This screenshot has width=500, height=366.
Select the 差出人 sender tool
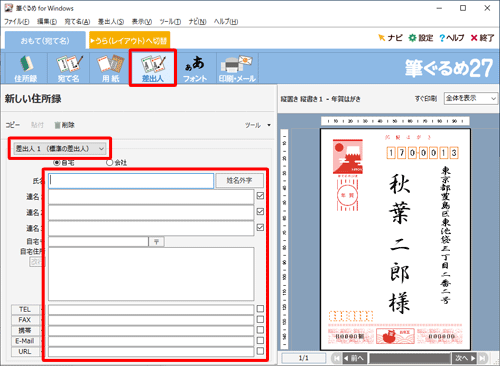(x=153, y=68)
